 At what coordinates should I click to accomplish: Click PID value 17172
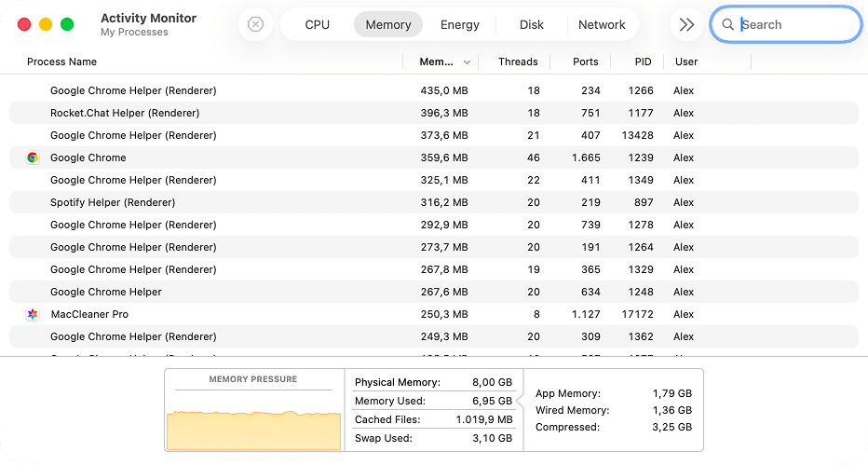638,314
